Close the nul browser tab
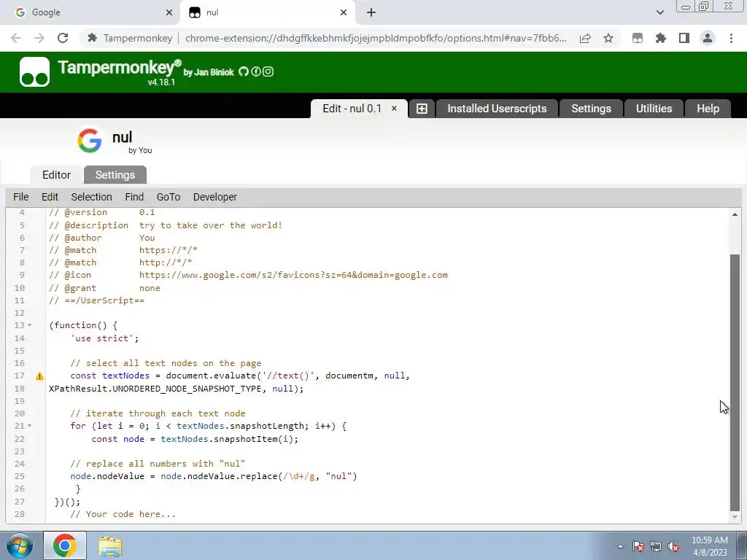 coord(344,12)
